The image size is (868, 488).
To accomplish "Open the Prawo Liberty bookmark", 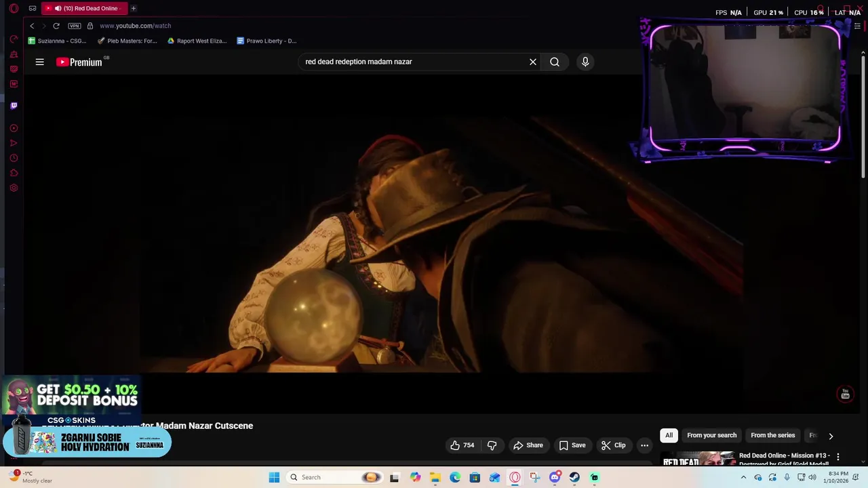I will pyautogui.click(x=267, y=41).
